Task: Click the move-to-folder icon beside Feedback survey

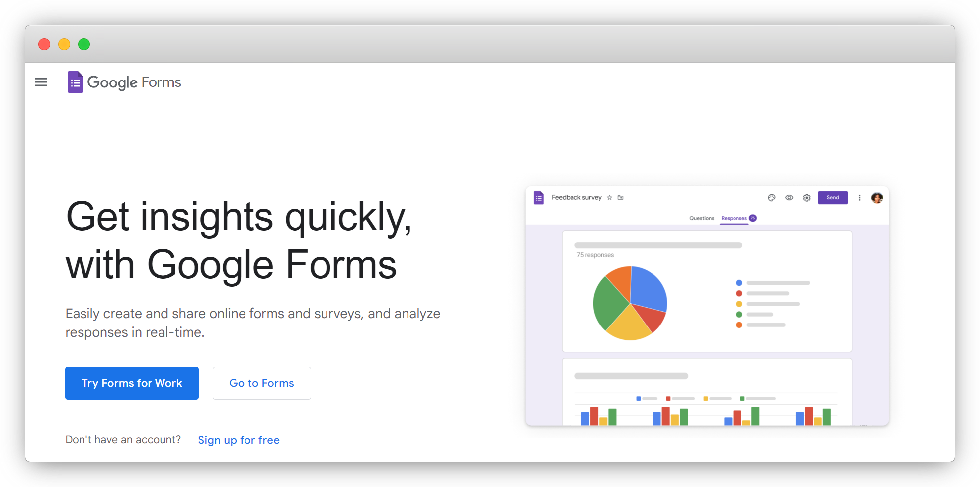Action: coord(621,198)
